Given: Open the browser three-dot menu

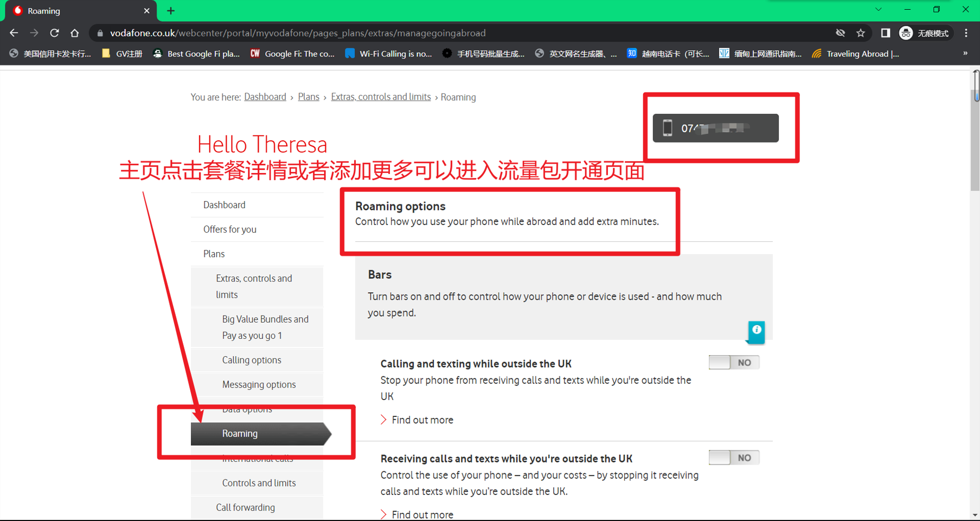Looking at the screenshot, I should pyautogui.click(x=966, y=33).
